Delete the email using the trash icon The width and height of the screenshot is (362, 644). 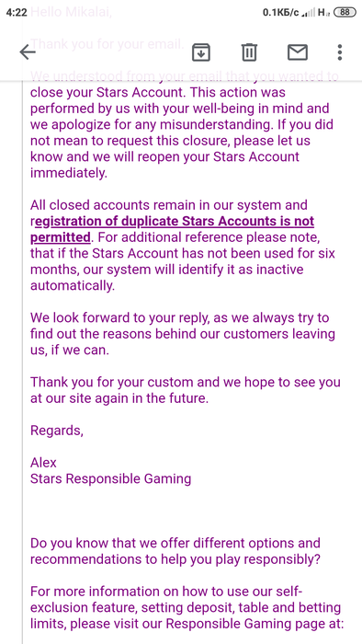tap(249, 52)
